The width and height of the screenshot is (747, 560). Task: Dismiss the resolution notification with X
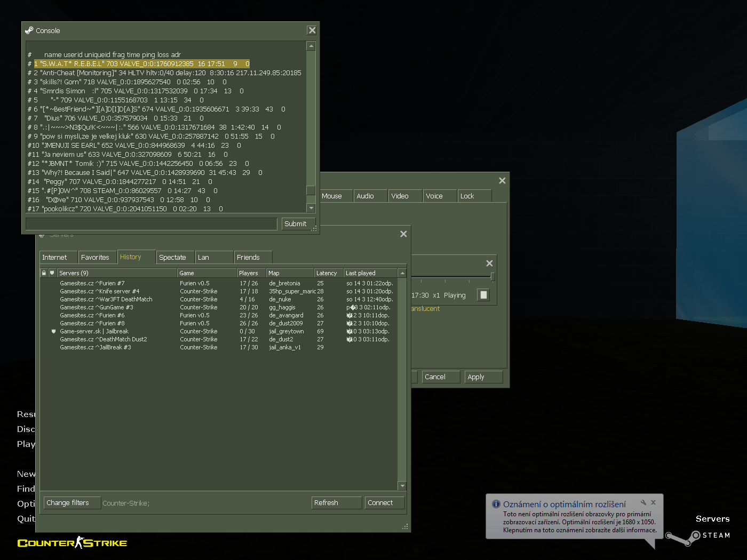[x=653, y=502]
